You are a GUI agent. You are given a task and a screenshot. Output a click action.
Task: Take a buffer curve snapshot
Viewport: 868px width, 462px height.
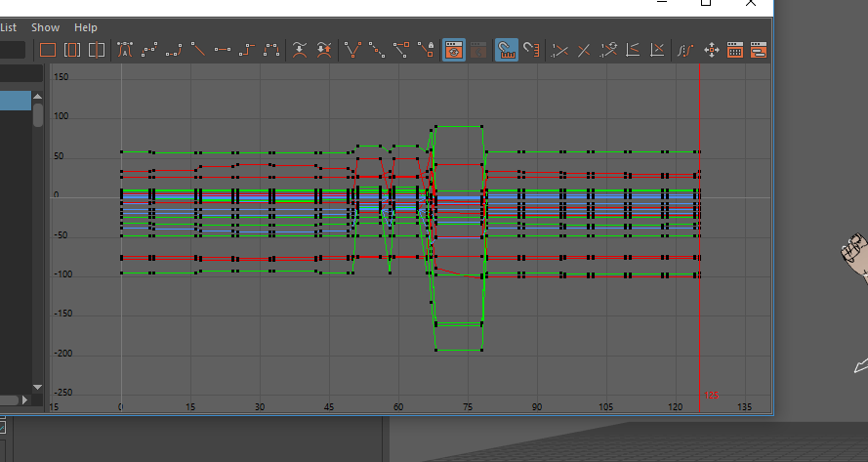[300, 51]
